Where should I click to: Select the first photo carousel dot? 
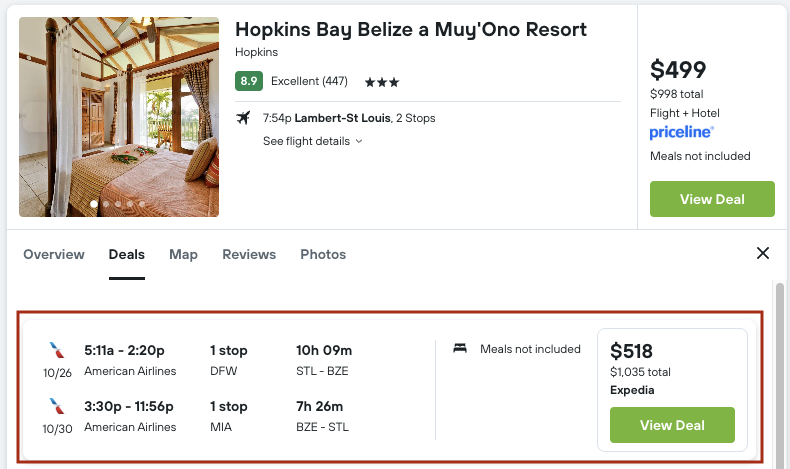tap(95, 204)
